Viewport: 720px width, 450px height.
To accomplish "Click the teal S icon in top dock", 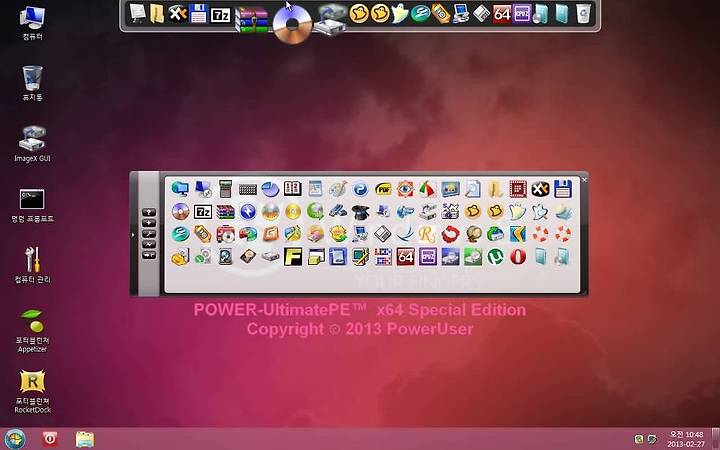I will point(420,14).
